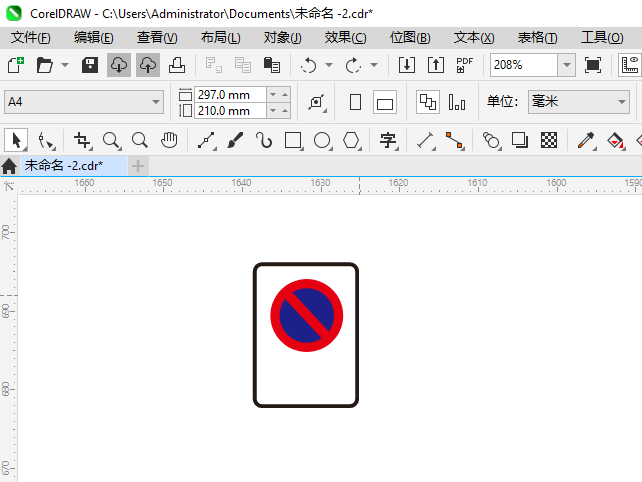Click the 208% zoom level field

tap(524, 65)
